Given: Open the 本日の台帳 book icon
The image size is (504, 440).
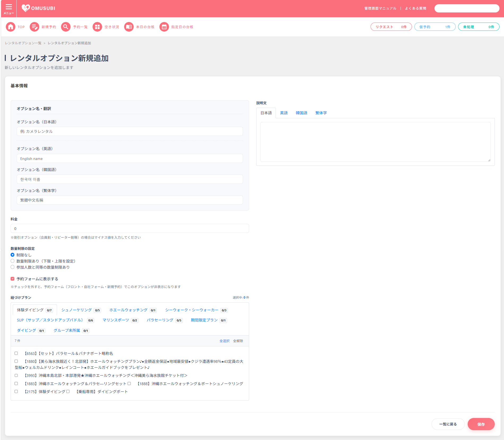Looking at the screenshot, I should [129, 27].
